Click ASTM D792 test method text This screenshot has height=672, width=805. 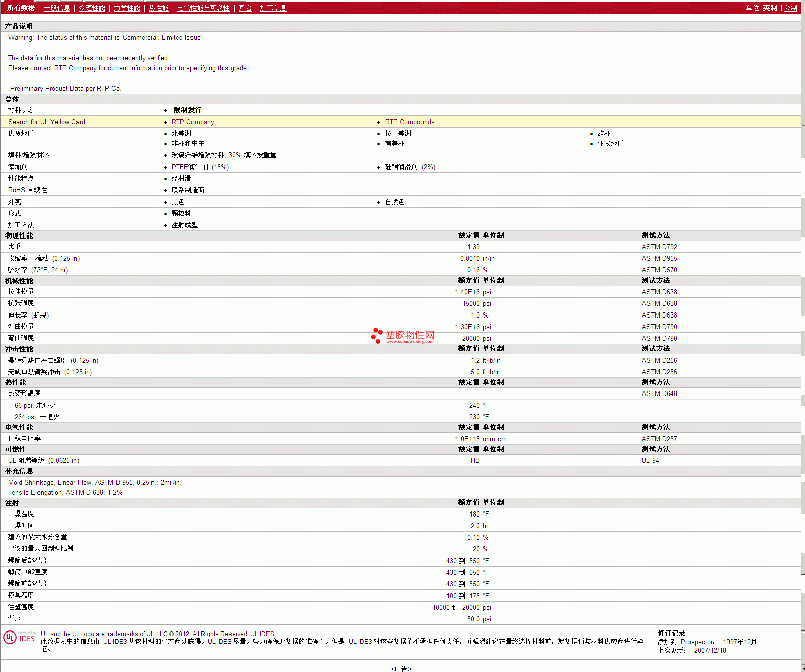click(659, 247)
